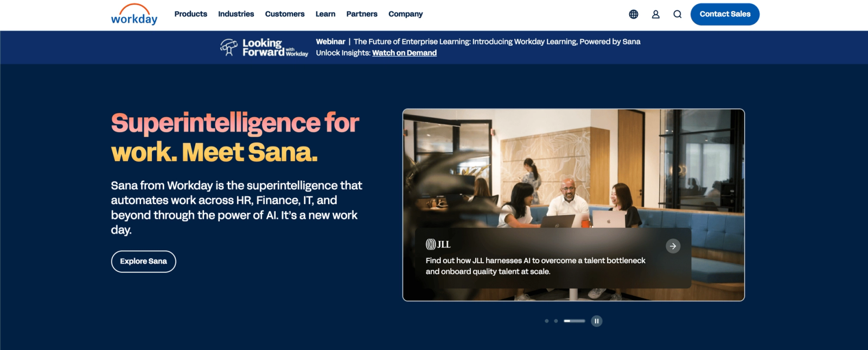Viewport: 868px width, 350px height.
Task: Open the Industries menu
Action: coord(236,14)
